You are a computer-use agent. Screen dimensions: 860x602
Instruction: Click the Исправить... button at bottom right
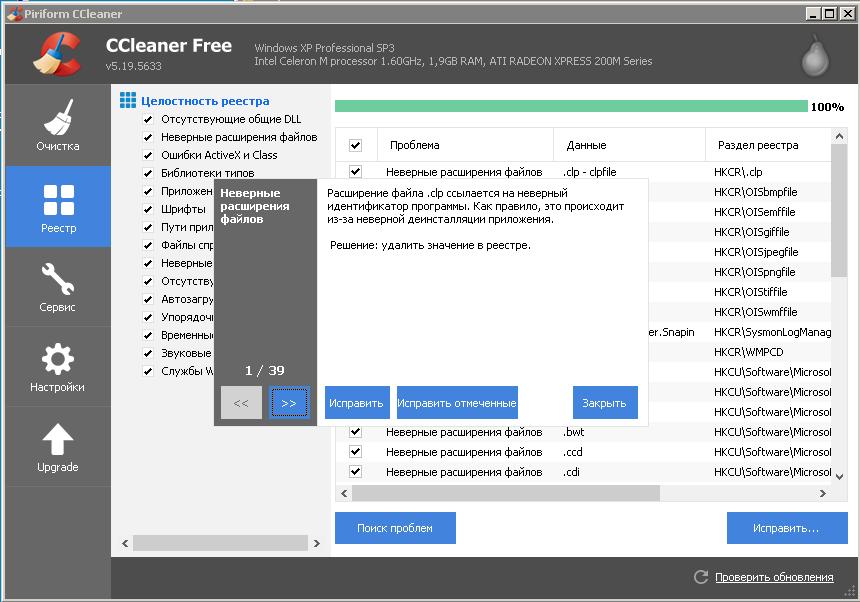787,528
